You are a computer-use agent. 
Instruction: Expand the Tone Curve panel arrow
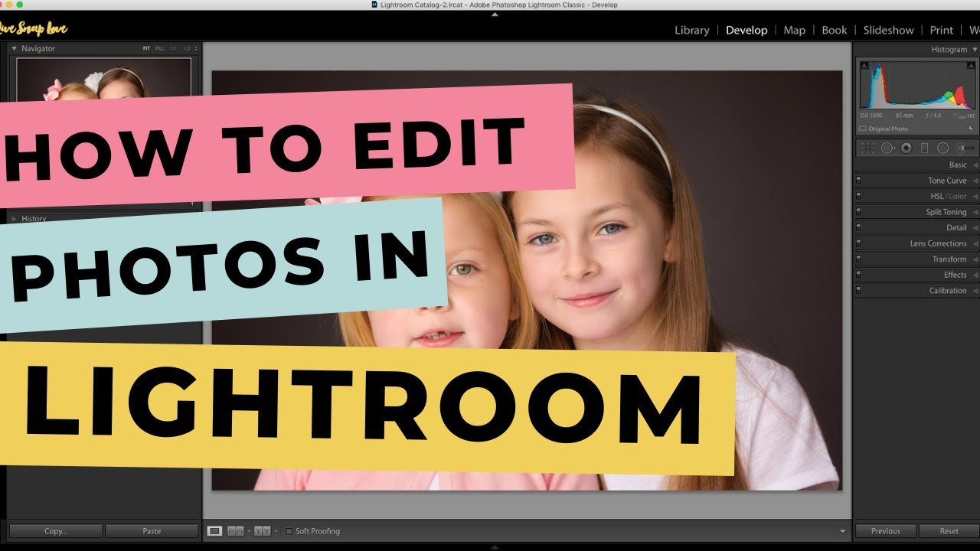975,181
